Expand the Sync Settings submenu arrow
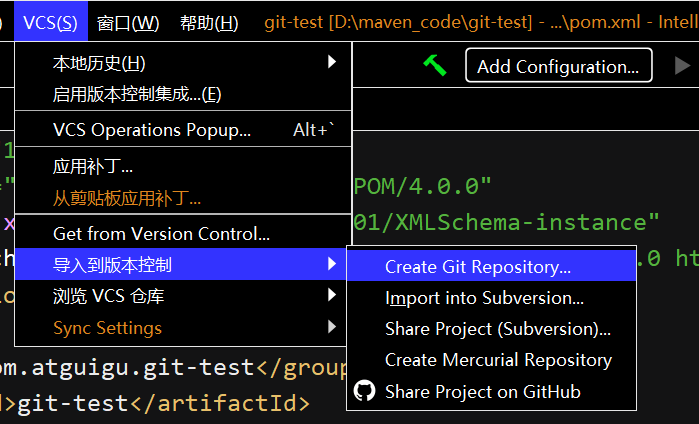 [332, 327]
